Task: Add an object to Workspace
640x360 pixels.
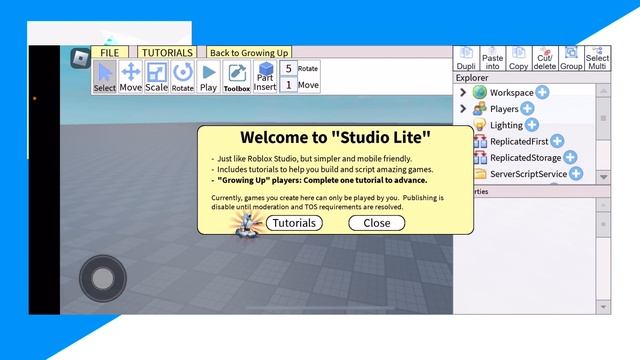Action: (542, 92)
